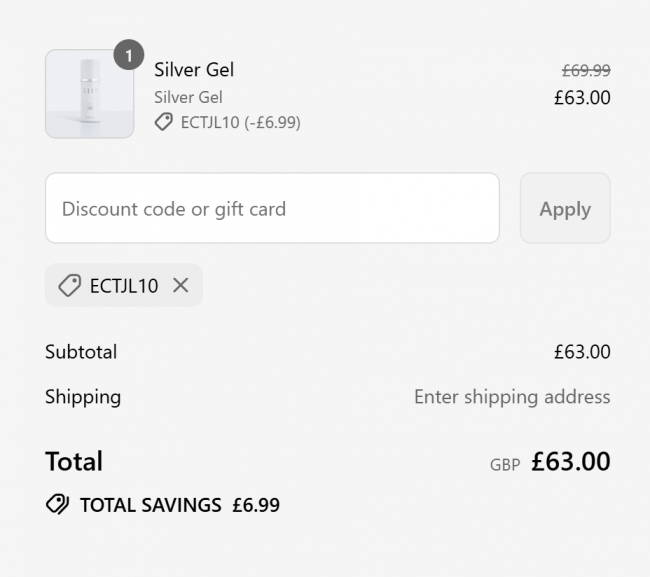
Task: Click the bold Total amount £63.00
Action: click(570, 461)
